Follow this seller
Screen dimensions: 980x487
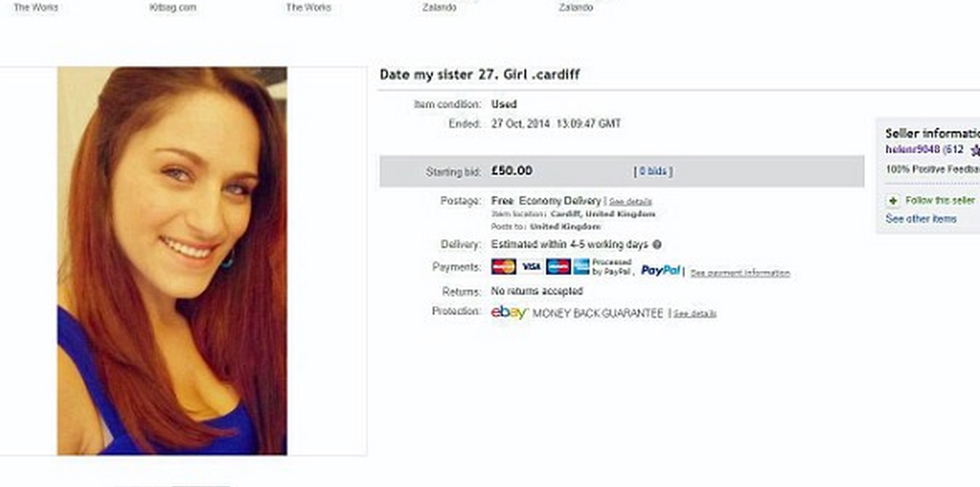[940, 200]
